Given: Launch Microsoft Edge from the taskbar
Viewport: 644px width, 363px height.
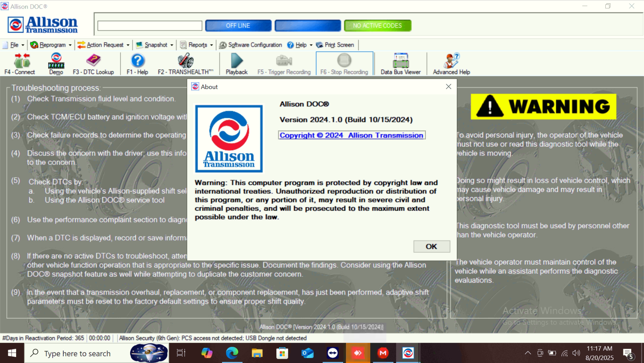Looking at the screenshot, I should [x=232, y=353].
